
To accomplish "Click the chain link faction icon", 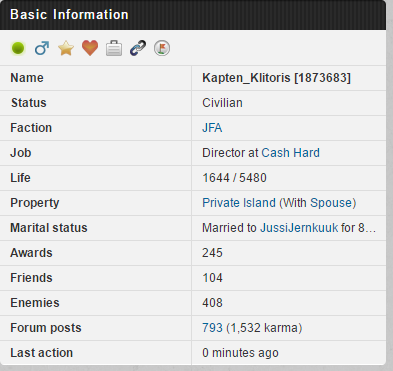I will click(138, 48).
